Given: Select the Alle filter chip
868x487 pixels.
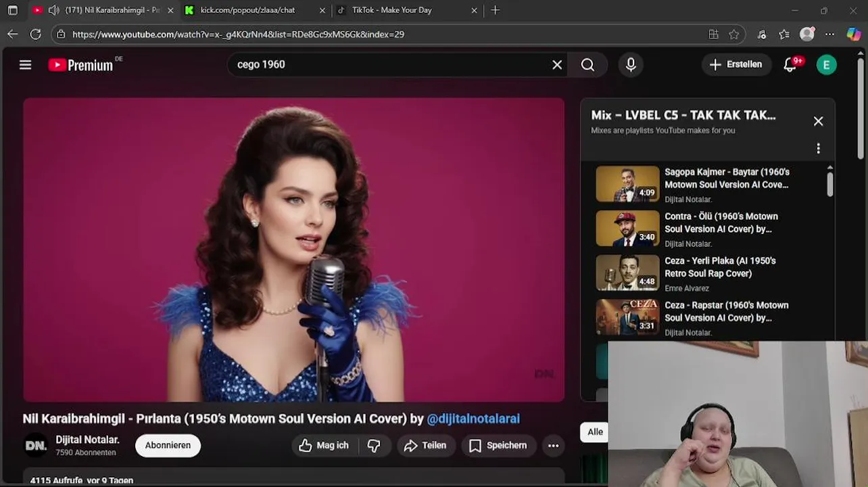Looking at the screenshot, I should point(595,432).
